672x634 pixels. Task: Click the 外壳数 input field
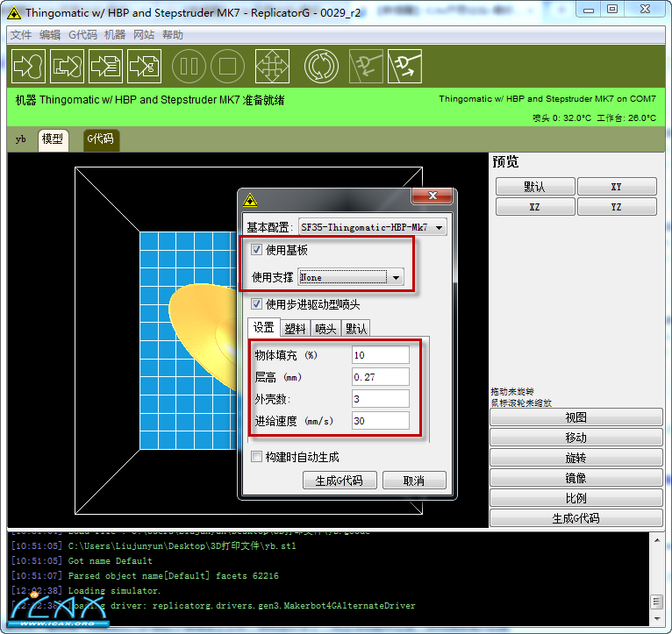pyautogui.click(x=381, y=399)
